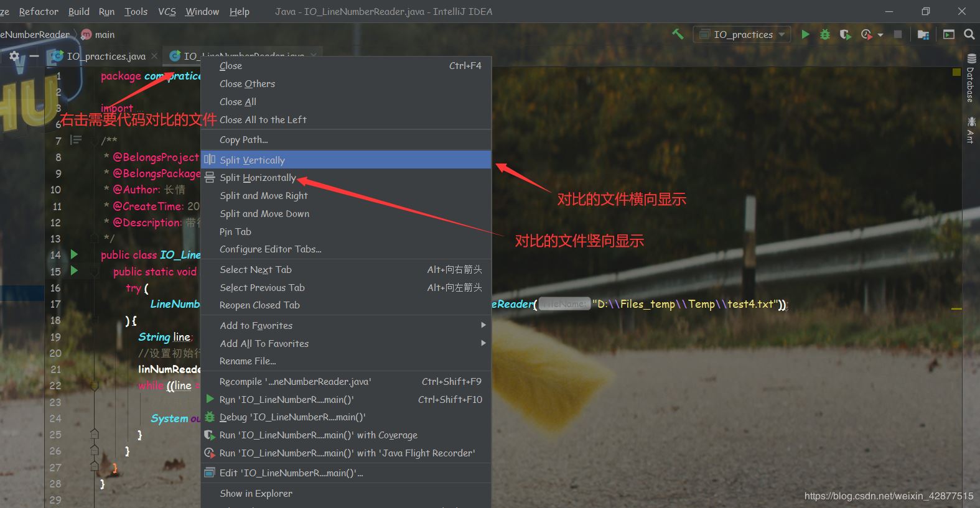
Task: Click Rename File... in the context menu
Action: click(x=346, y=361)
